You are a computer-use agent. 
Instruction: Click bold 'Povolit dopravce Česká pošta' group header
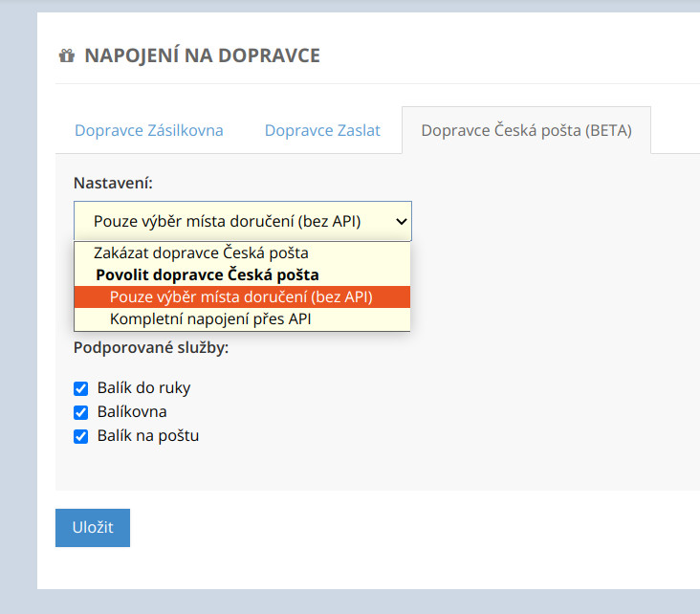(208, 275)
